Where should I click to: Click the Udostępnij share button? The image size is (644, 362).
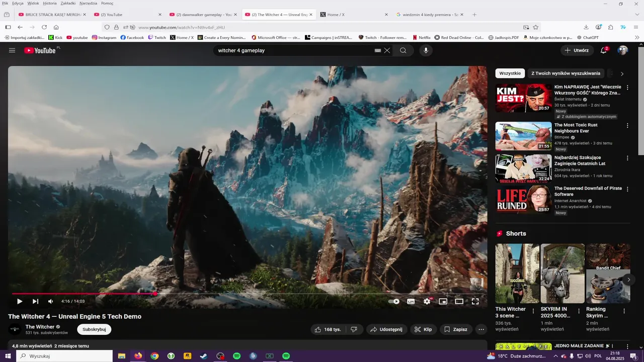coord(386,329)
